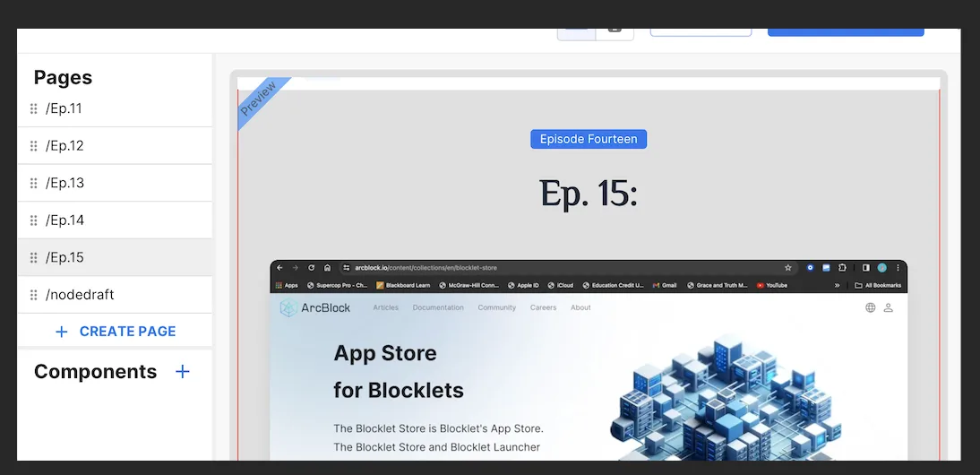Add a new component with the plus icon
This screenshot has height=475, width=980.
click(x=183, y=372)
